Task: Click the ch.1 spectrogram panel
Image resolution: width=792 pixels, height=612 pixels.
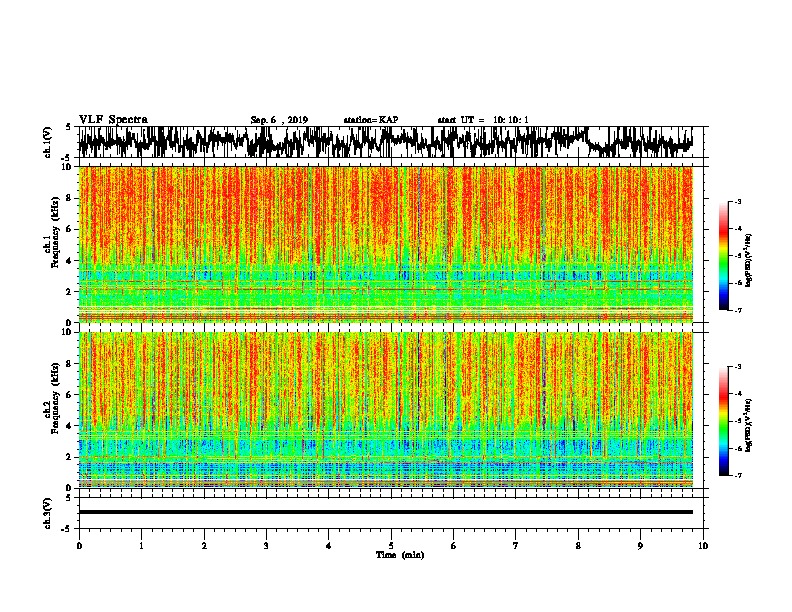Action: coord(386,244)
